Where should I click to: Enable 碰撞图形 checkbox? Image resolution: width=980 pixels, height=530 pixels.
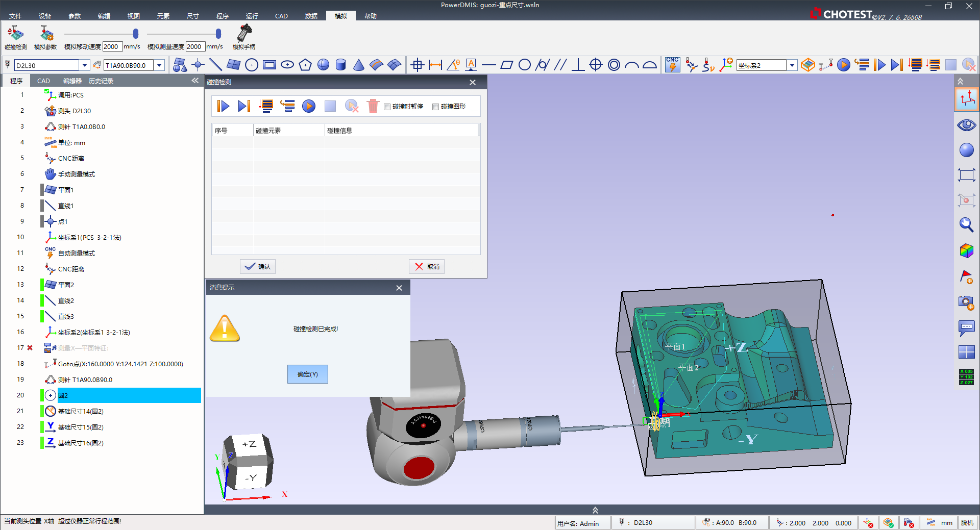tap(436, 107)
